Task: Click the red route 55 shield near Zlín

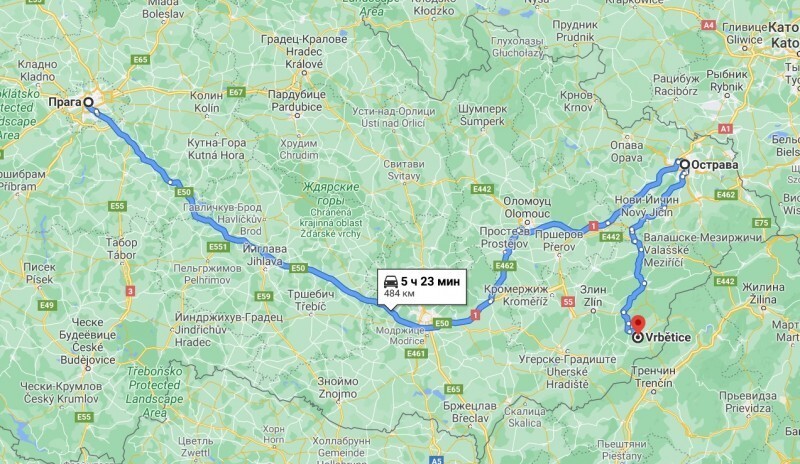Action: [x=568, y=302]
